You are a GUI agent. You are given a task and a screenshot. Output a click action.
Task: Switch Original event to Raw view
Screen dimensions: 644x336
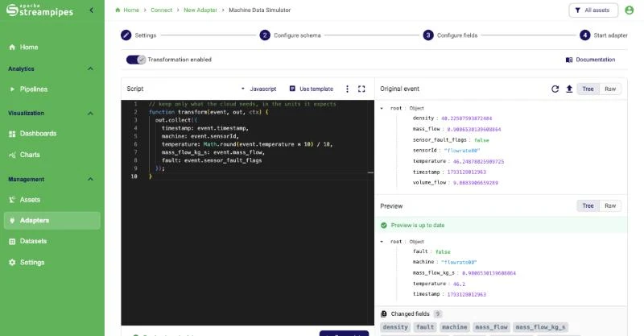[x=610, y=89]
